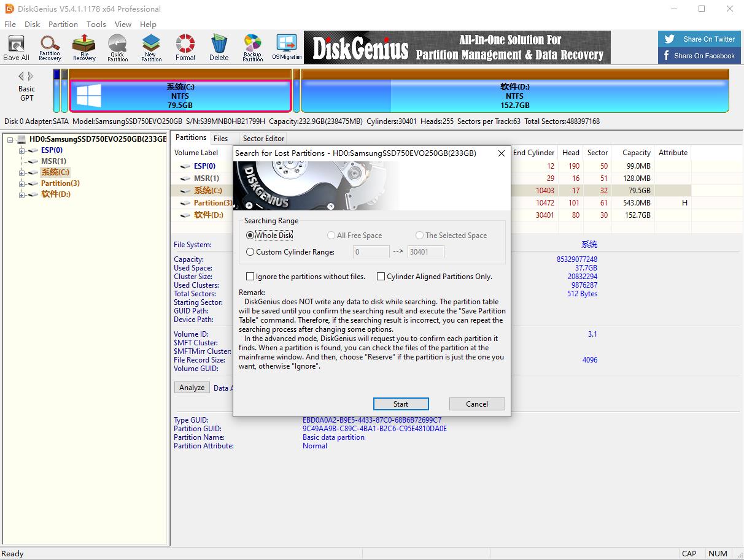
Task: Click Partition(3) drive icon in list
Action: (x=185, y=203)
